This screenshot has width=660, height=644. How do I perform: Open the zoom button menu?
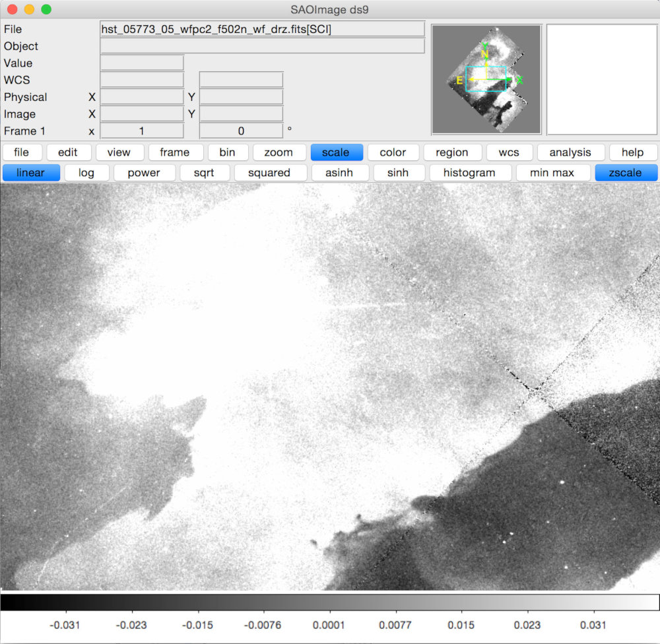(x=279, y=152)
